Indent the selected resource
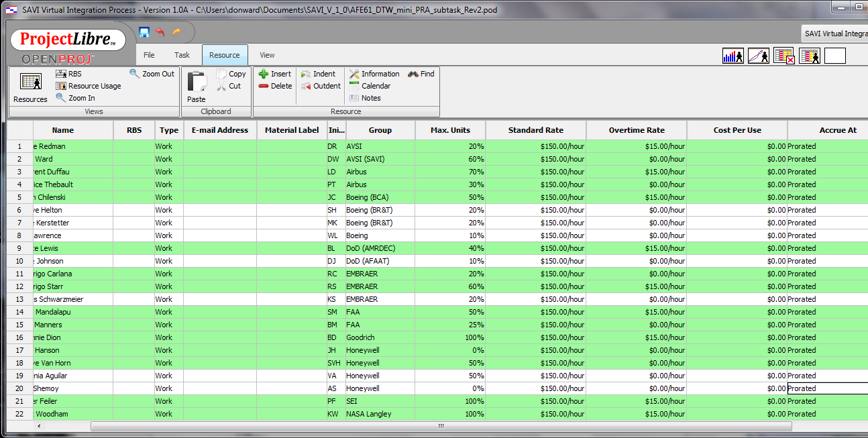The image size is (868, 438). (x=318, y=74)
